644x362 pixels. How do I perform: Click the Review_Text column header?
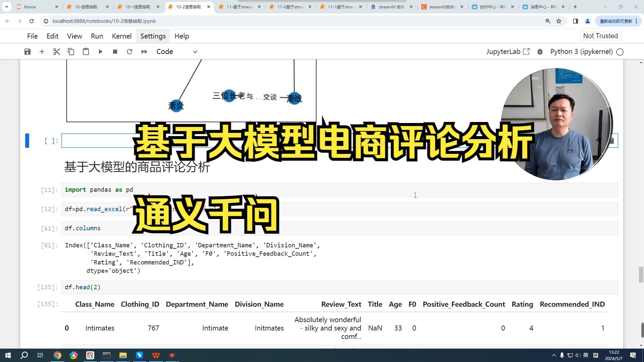pyautogui.click(x=341, y=304)
